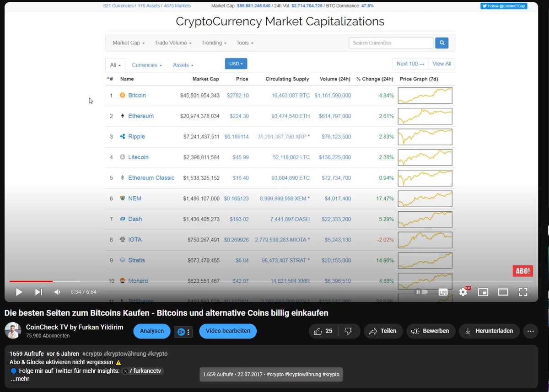549x392 pixels.
Task: Click the gray Litecoin icon
Action: [122, 157]
